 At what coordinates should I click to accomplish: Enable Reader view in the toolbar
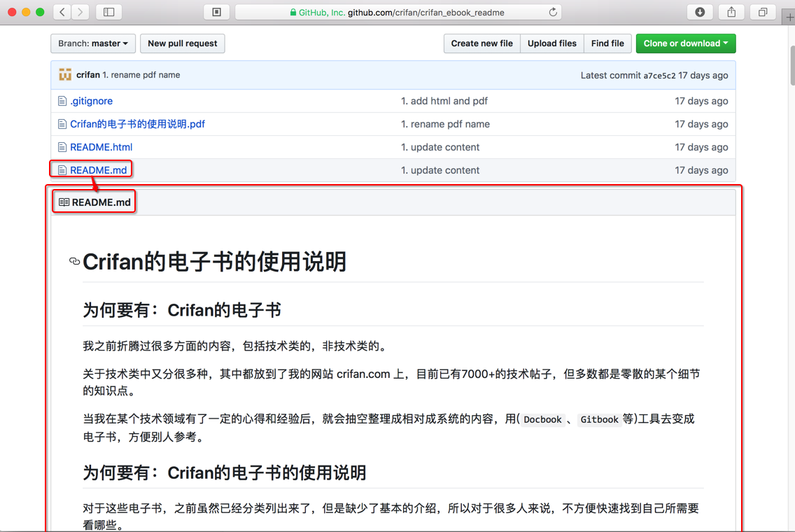pyautogui.click(x=216, y=12)
